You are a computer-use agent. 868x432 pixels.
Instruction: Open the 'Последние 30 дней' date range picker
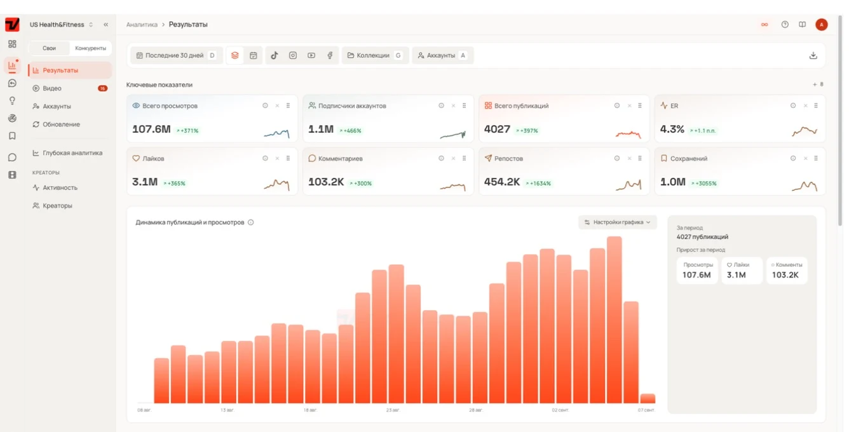176,55
